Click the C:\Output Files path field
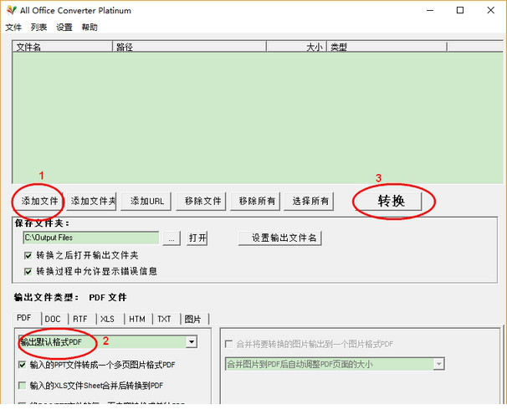 tap(91, 238)
